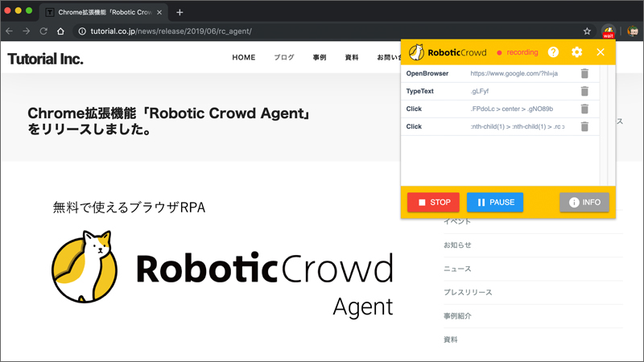
Task: Open Robotic Crowd help question icon
Action: [553, 52]
